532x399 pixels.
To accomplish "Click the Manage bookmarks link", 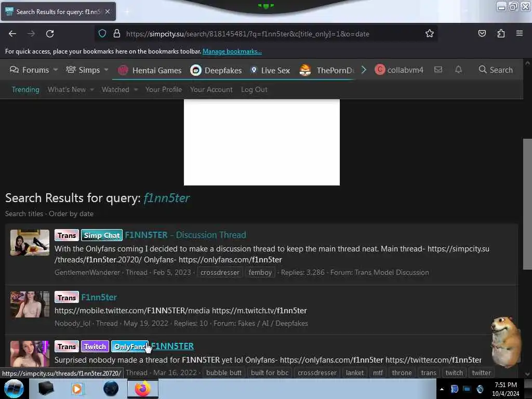I will click(x=232, y=51).
